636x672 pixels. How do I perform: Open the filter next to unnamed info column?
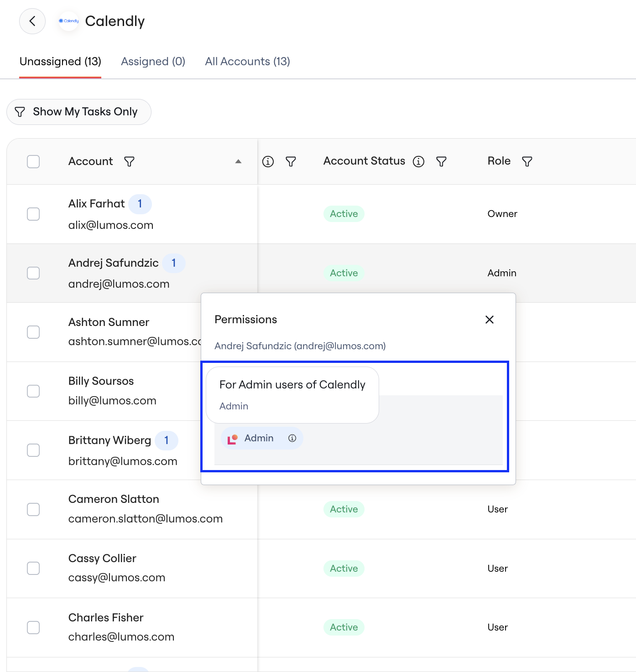coord(291,161)
